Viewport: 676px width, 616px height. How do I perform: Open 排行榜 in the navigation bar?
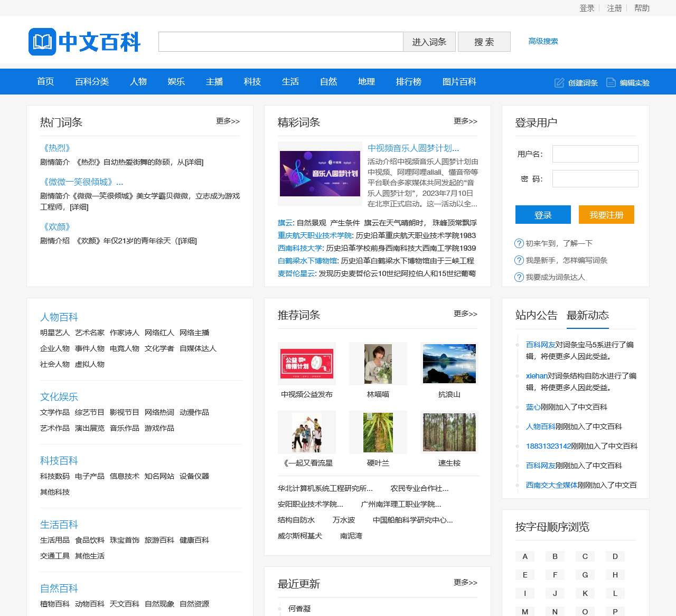[409, 82]
